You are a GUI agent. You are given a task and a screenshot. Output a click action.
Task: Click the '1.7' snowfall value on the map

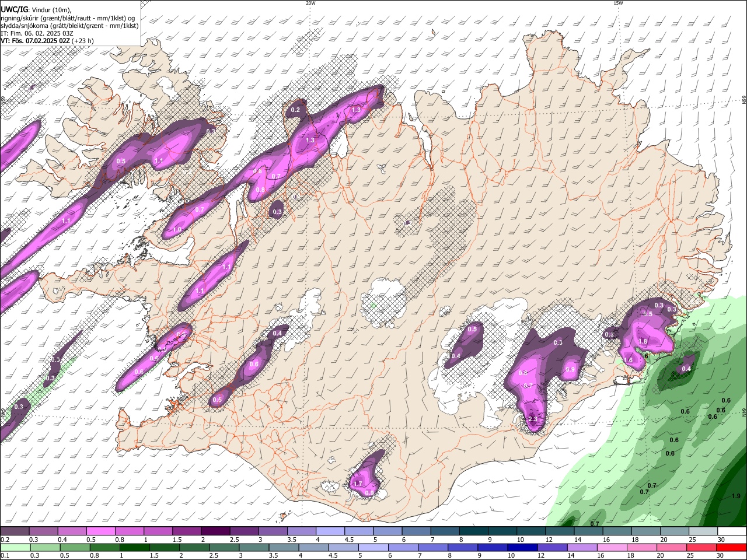click(358, 484)
